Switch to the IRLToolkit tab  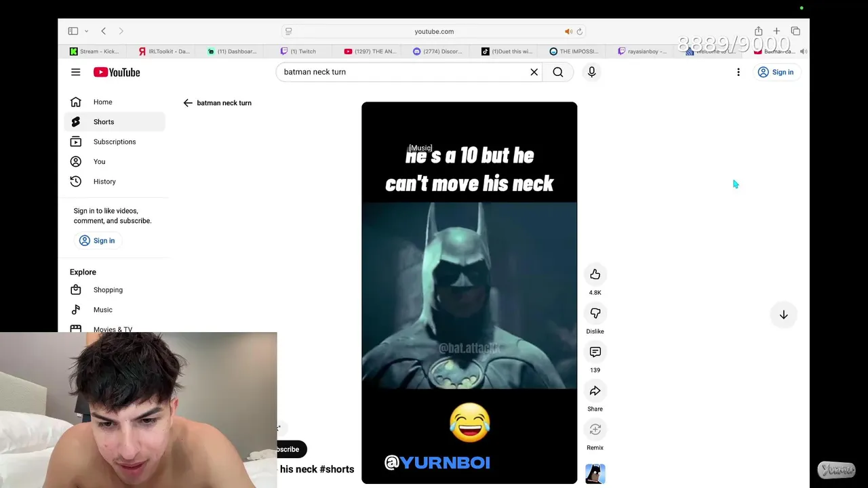(164, 52)
